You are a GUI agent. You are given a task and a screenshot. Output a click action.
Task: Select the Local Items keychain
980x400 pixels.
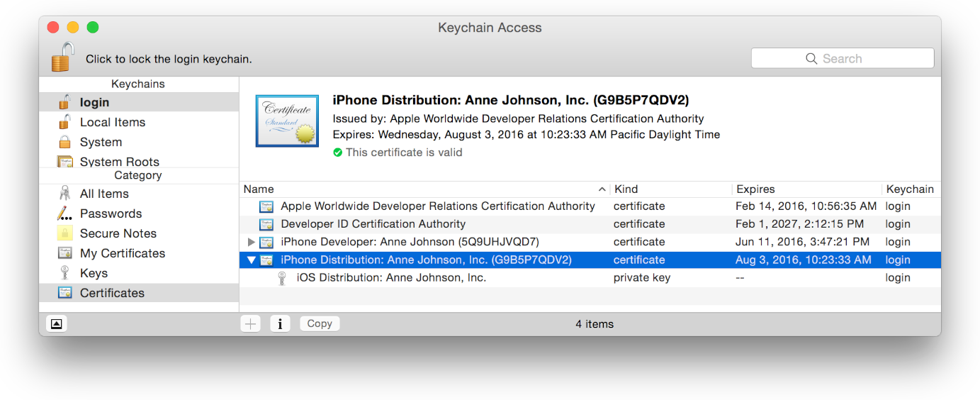(139, 122)
